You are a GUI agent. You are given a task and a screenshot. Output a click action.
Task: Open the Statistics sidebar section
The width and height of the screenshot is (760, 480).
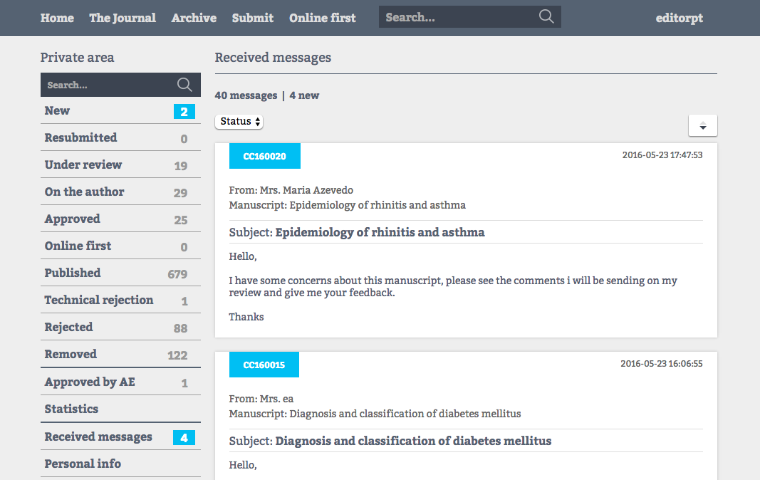(71, 409)
